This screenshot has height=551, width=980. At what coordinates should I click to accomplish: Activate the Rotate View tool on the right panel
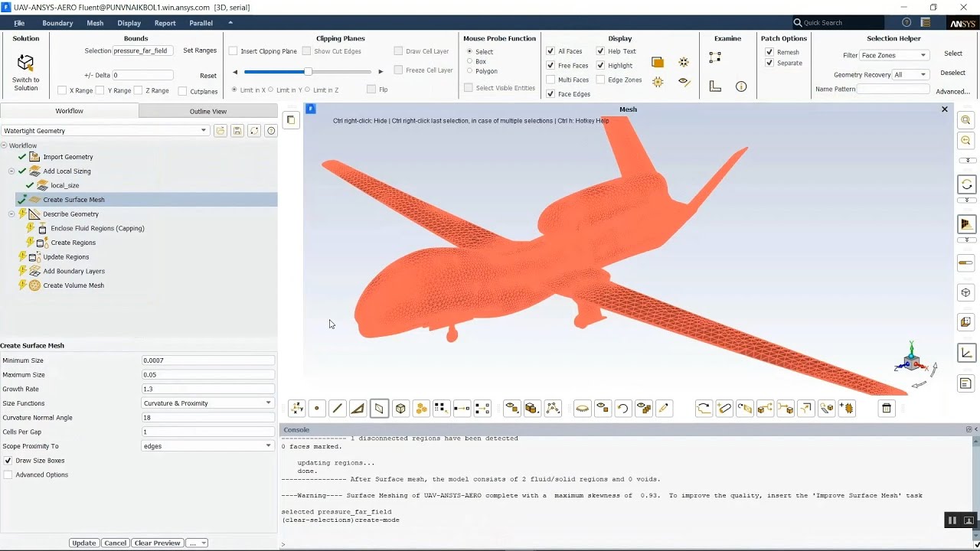[x=965, y=184]
